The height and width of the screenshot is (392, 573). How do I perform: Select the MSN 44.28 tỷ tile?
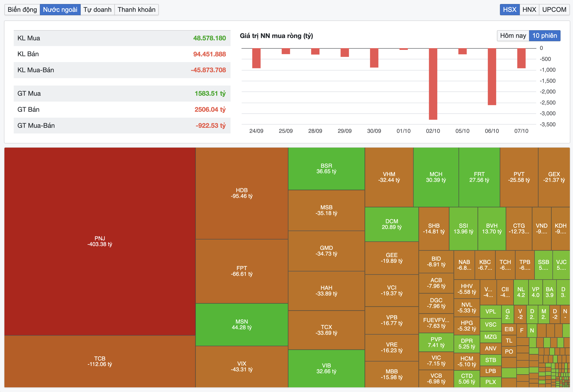pos(242,325)
